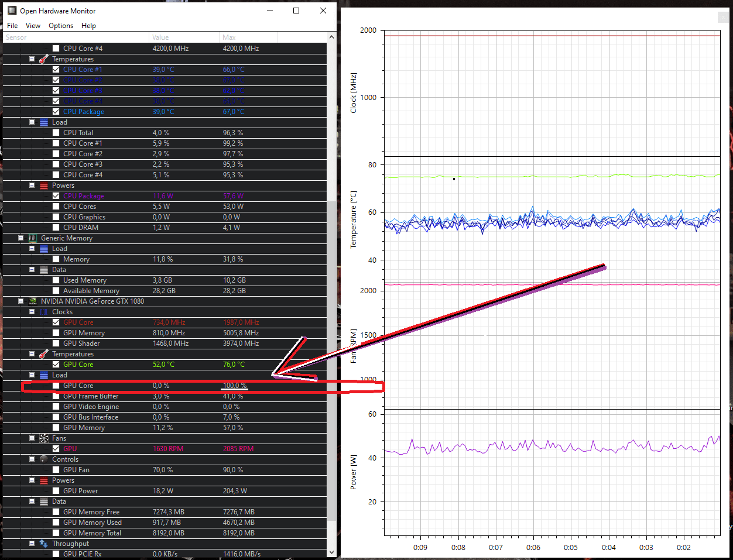The width and height of the screenshot is (733, 560).
Task: Select the GPU Memory Used row
Action: click(x=165, y=523)
